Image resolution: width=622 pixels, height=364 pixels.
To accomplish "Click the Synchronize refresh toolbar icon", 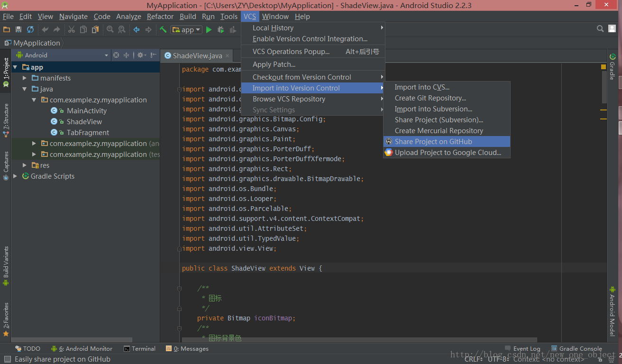I will tap(30, 29).
